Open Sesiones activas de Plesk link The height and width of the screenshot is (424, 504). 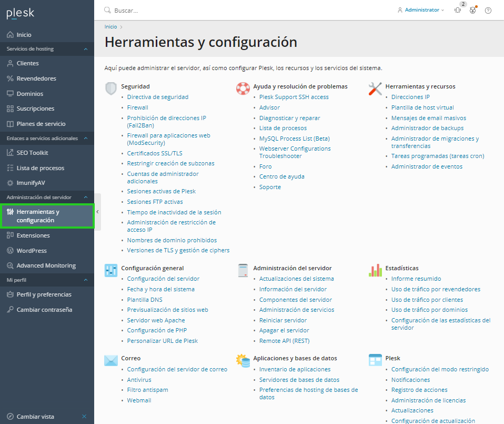click(162, 191)
